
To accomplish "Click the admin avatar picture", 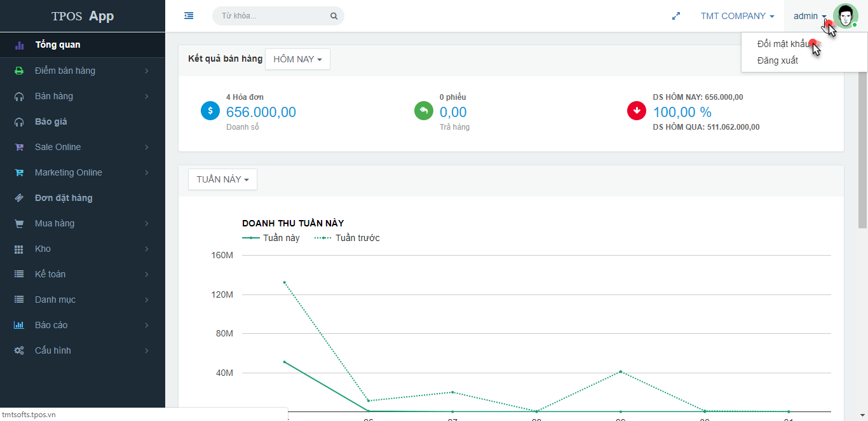I will (846, 16).
